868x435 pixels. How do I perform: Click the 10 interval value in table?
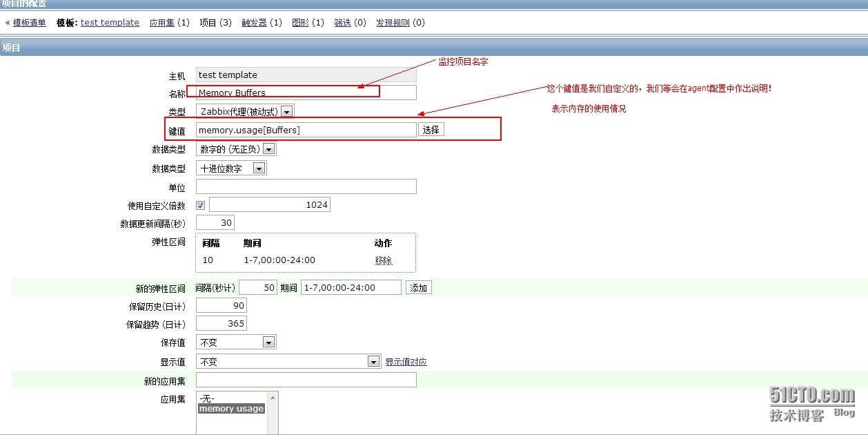tap(208, 260)
